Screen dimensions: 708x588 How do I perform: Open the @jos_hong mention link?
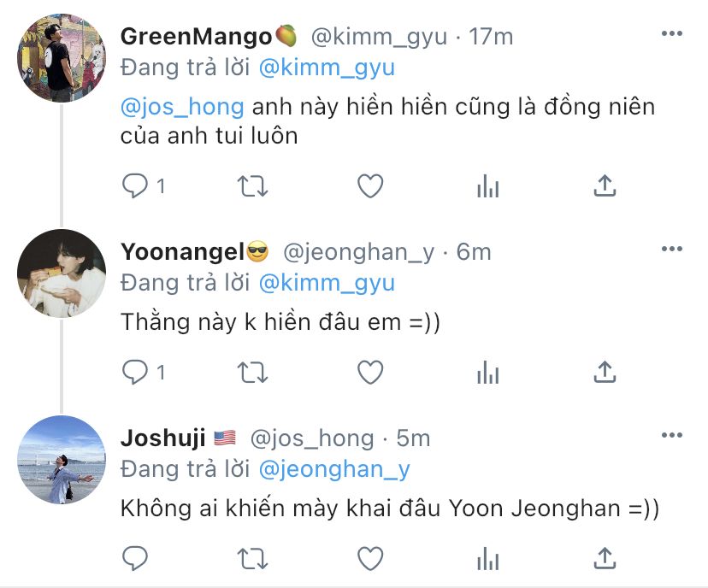click(x=182, y=108)
